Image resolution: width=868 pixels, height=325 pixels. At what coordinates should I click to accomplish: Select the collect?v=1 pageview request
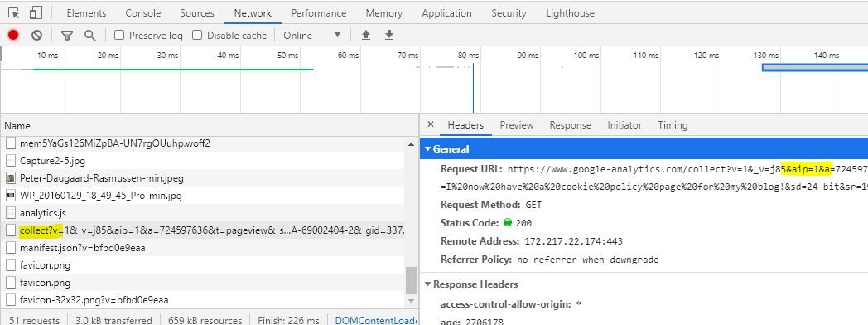tap(203, 230)
